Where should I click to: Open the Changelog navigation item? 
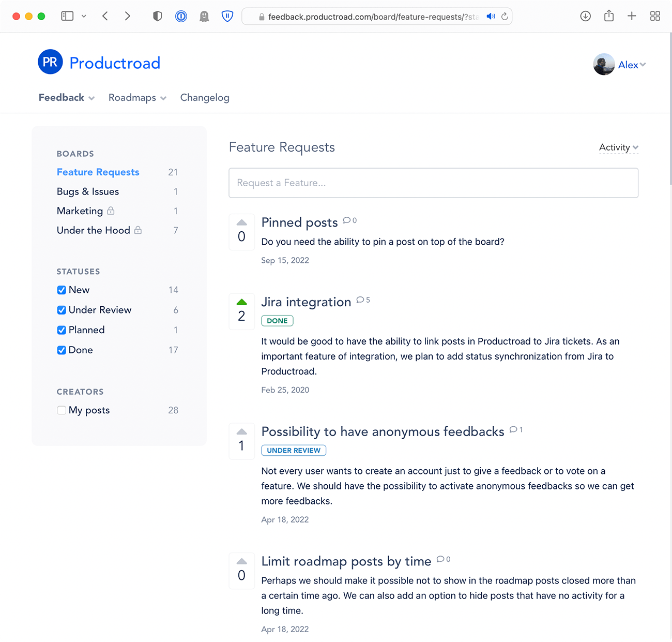[x=205, y=98]
